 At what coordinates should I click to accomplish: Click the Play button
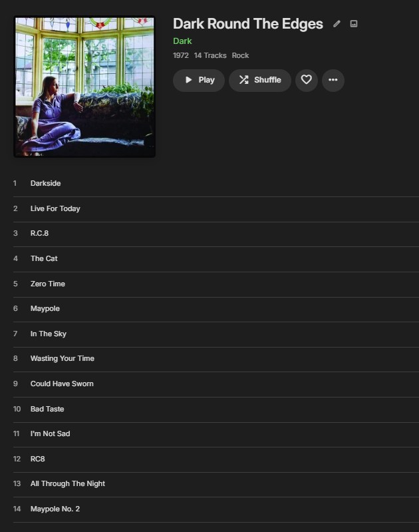tap(199, 80)
